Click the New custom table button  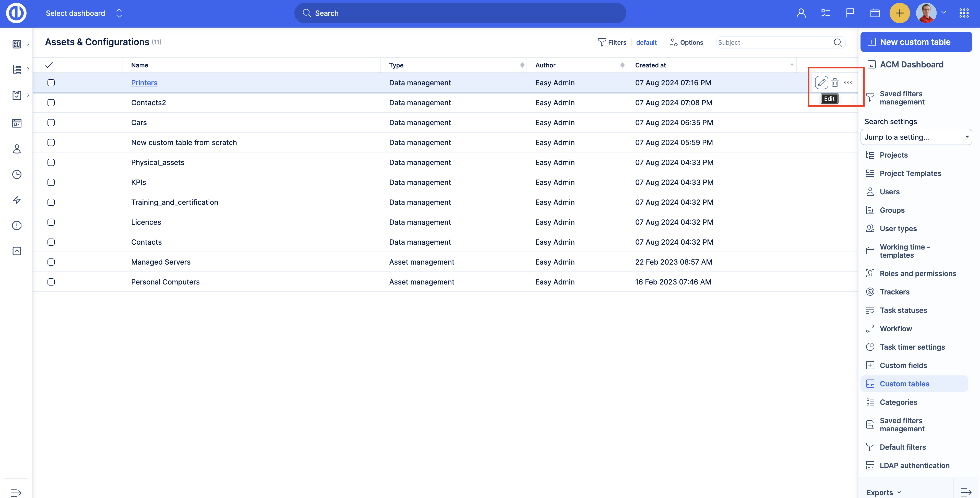[x=916, y=42]
